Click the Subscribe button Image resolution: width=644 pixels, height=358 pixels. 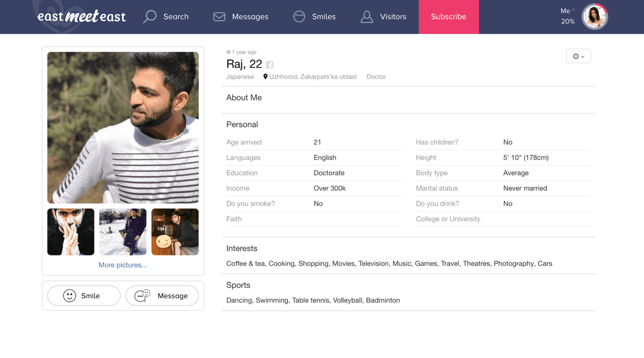[449, 17]
